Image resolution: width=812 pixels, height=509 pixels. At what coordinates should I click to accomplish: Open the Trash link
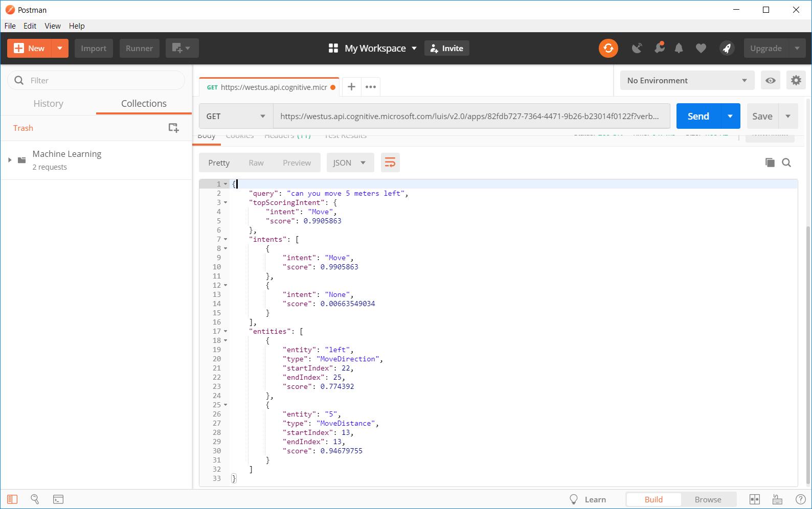click(23, 128)
